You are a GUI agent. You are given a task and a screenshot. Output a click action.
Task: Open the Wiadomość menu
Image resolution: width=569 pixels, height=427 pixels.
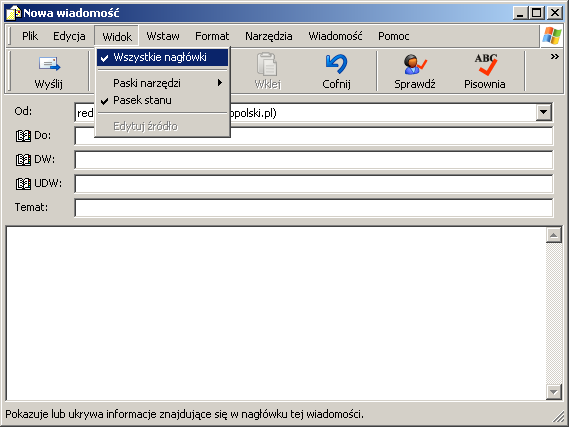point(335,36)
